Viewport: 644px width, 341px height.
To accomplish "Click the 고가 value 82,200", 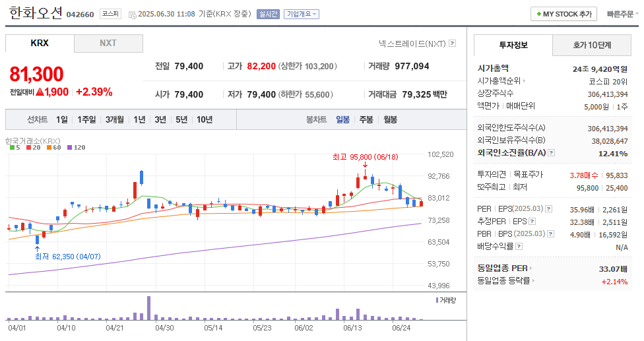I will (x=261, y=67).
